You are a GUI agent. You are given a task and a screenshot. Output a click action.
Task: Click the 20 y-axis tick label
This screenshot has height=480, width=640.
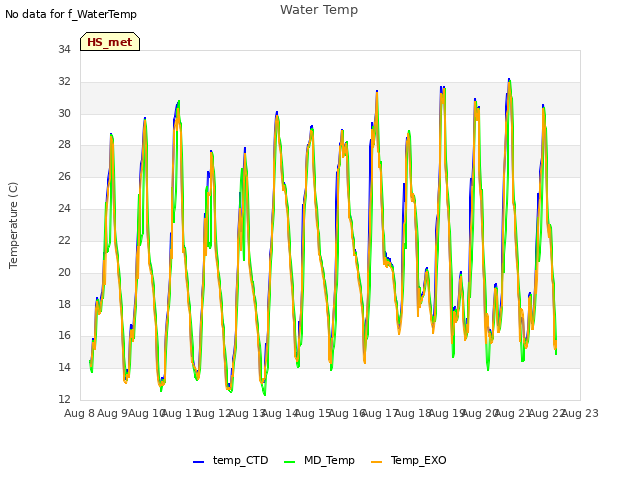pyautogui.click(x=64, y=272)
